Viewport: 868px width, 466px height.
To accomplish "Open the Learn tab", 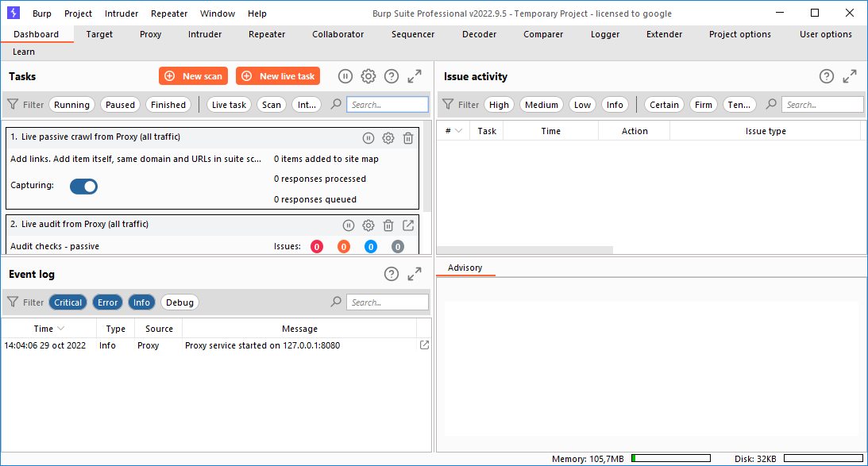I will [x=24, y=52].
